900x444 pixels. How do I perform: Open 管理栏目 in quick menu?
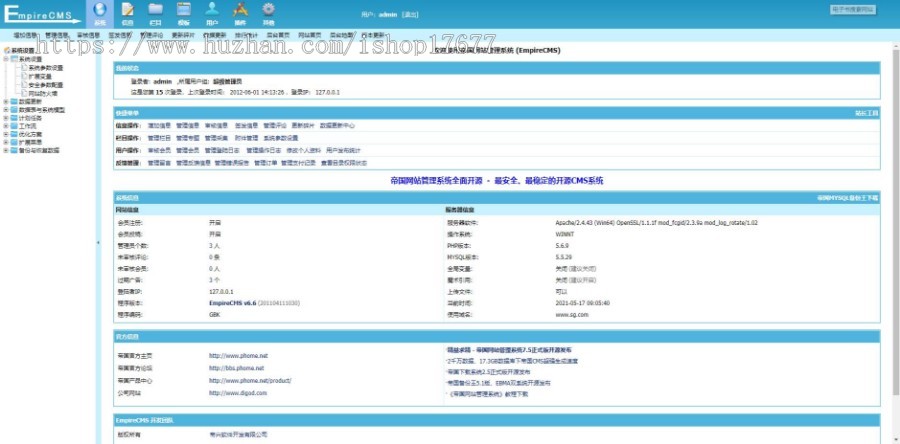click(159, 138)
